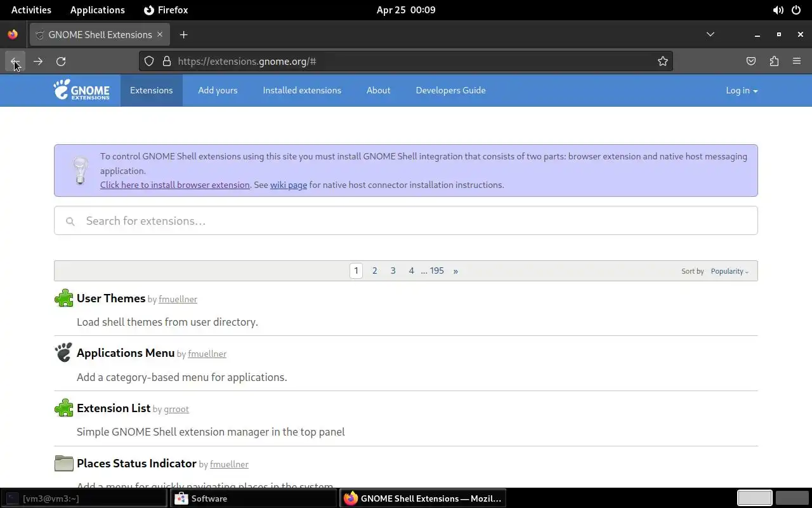This screenshot has height=508, width=812.
Task: Click the User Themes puzzle piece icon
Action: pyautogui.click(x=64, y=298)
